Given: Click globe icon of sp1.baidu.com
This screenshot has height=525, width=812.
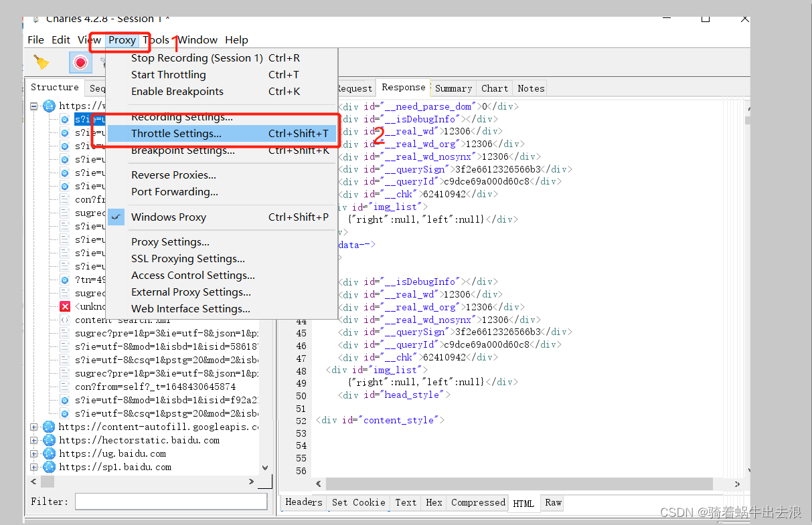Looking at the screenshot, I should coord(49,467).
